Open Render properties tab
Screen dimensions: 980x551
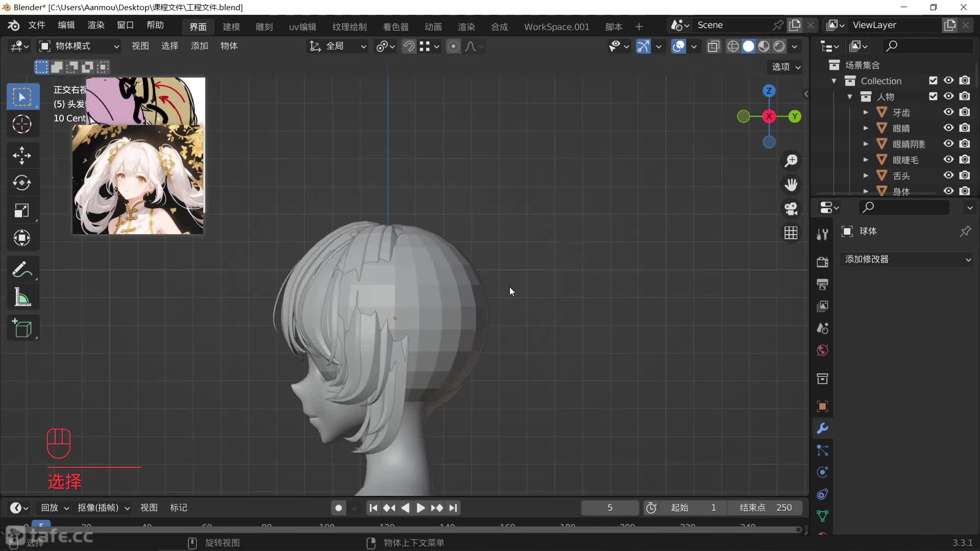point(822,262)
